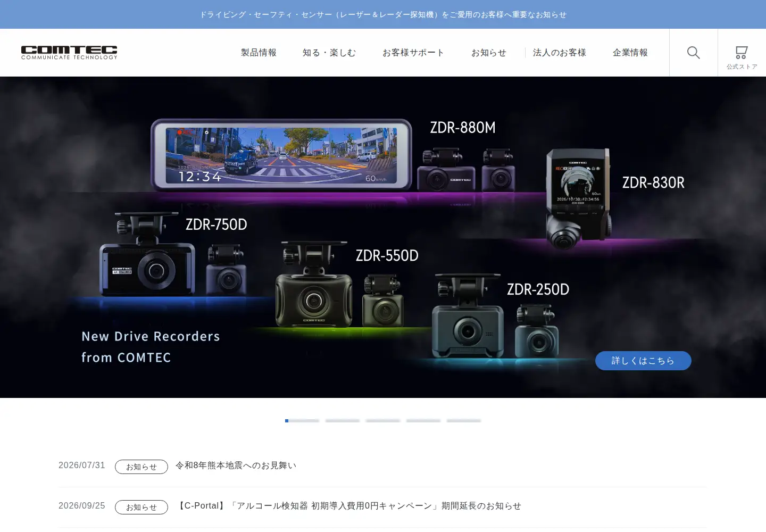Open the C-Portal アルコール検知器 campaign news

[x=348, y=506]
